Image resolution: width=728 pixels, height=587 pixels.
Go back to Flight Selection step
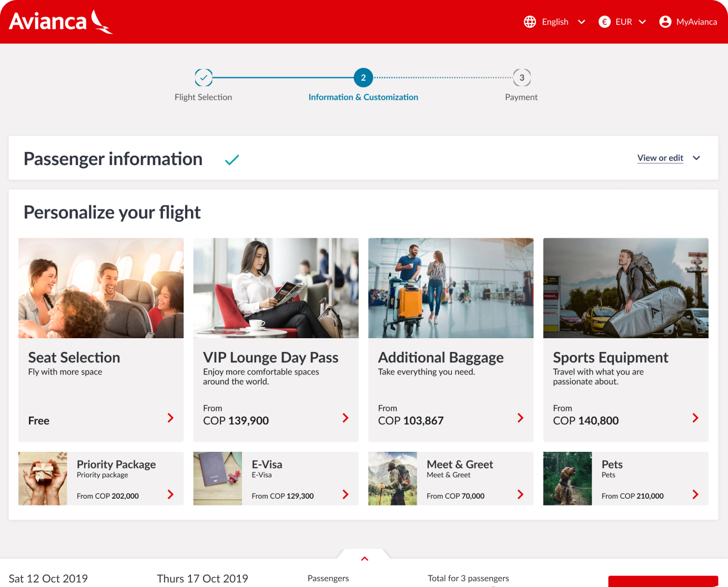pyautogui.click(x=204, y=78)
